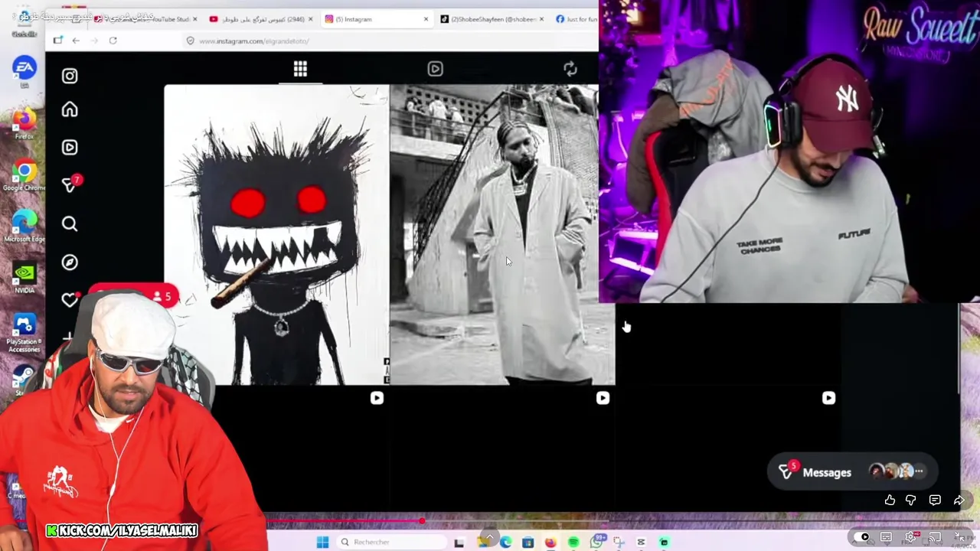Switch to the profile reposts tab
Viewport: 980px width, 551px height.
[570, 69]
